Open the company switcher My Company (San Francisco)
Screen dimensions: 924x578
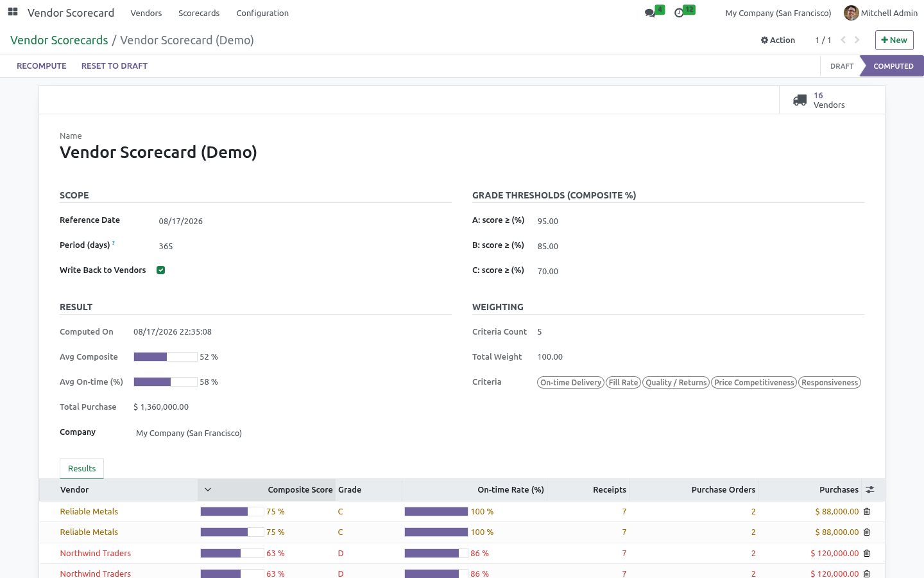[778, 13]
